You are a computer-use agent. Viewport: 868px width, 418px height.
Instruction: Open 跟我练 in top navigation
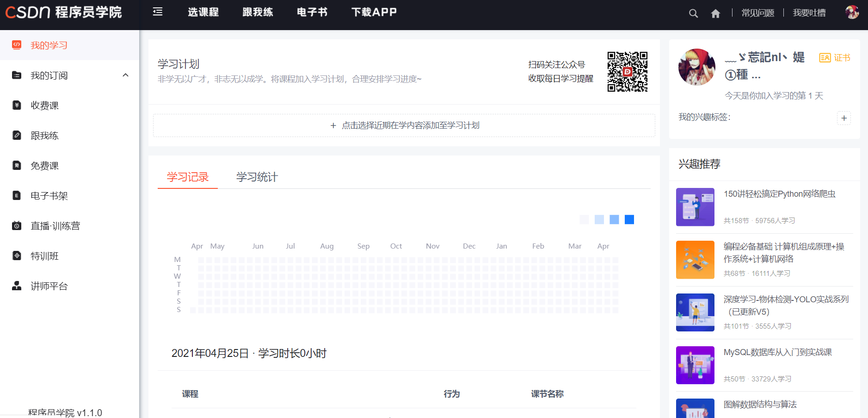coord(258,12)
